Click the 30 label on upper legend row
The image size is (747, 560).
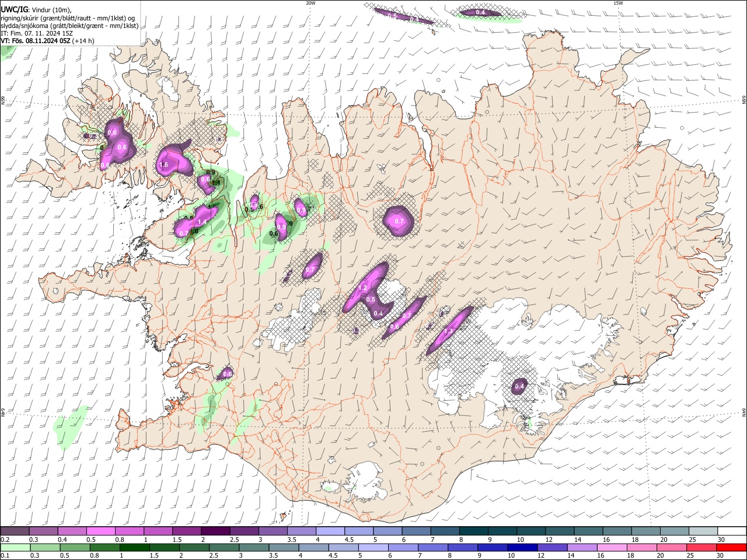[x=721, y=540]
